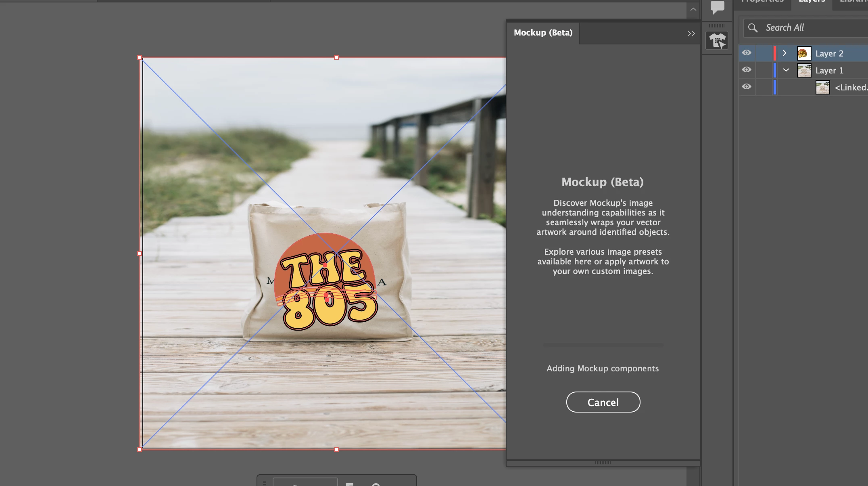Screen dimensions: 868x486
Task: Click the Linked image sublayer thumbnail
Action: [822, 87]
